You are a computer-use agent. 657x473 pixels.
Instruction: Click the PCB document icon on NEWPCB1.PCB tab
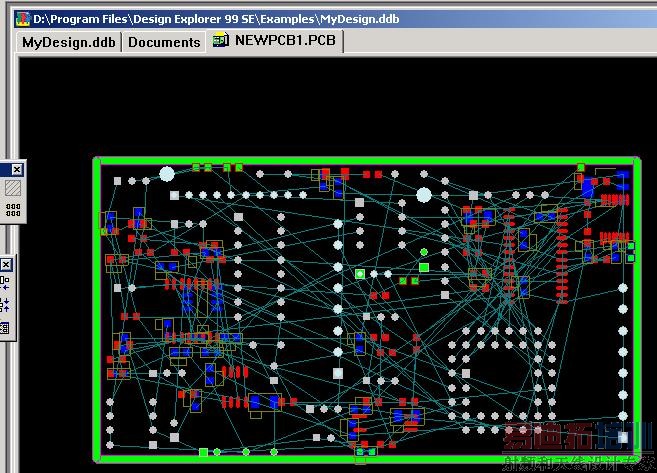pyautogui.click(x=220, y=40)
